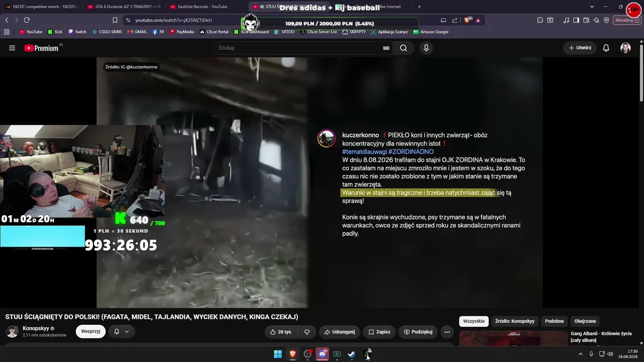Click the Udostępnij share button
Image resolution: width=644 pixels, height=362 pixels.
(340, 332)
